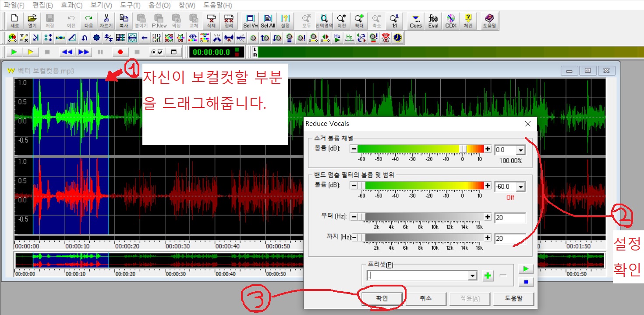Click the fade volume triangle effect icon

point(73,38)
